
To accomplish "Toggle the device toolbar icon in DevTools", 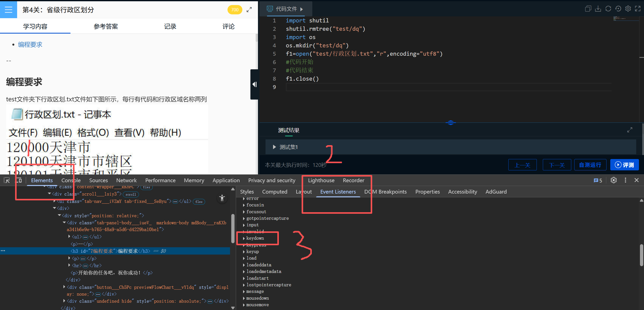I will point(19,180).
